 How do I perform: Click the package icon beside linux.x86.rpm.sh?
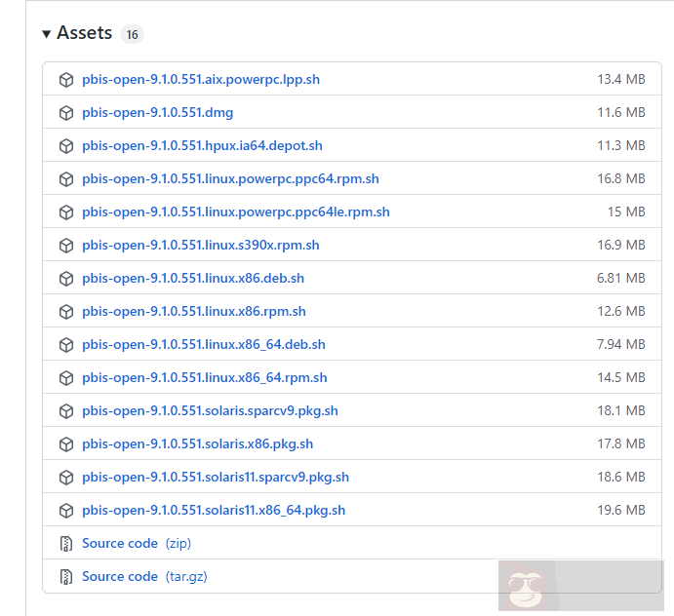tap(66, 312)
